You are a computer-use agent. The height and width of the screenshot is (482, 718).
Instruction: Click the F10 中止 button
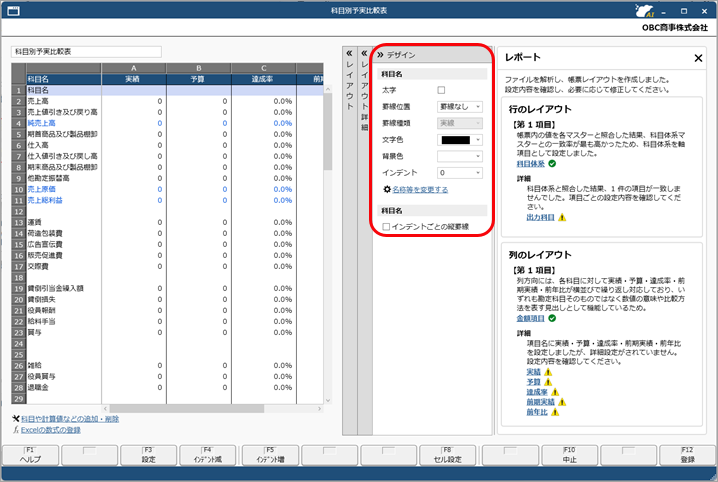[x=569, y=455]
